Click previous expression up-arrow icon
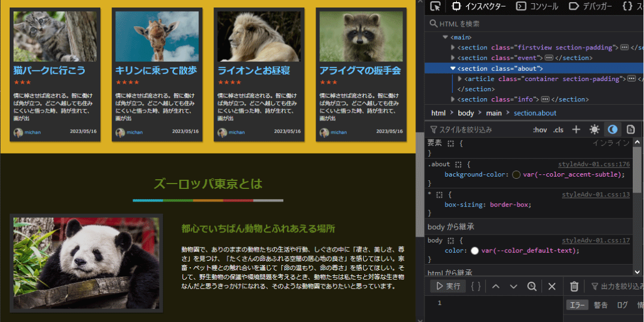 [x=495, y=286]
